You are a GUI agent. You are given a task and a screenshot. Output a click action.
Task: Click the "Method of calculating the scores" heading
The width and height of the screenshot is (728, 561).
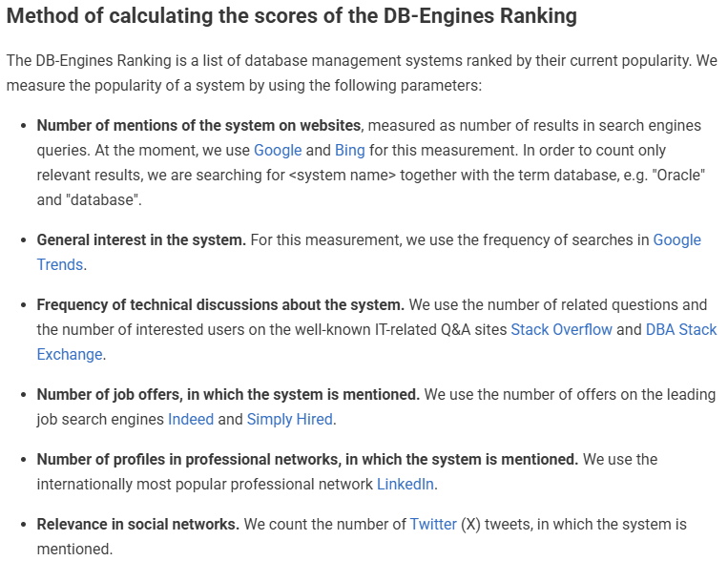291,17
